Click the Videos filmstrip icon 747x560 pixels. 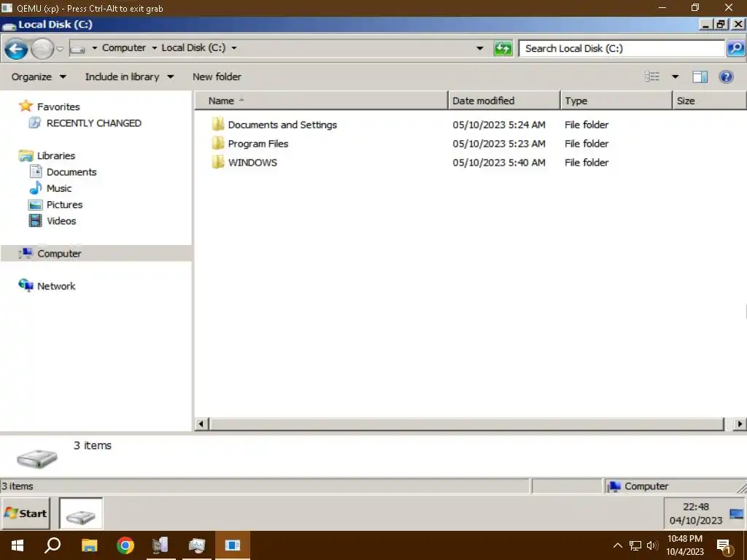click(35, 220)
